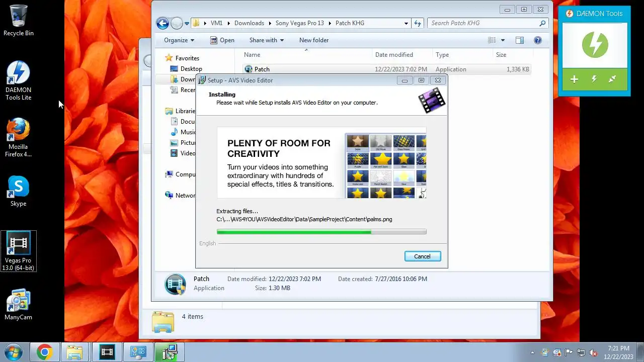Click the installation progress bar
The height and width of the screenshot is (362, 644).
tap(321, 232)
